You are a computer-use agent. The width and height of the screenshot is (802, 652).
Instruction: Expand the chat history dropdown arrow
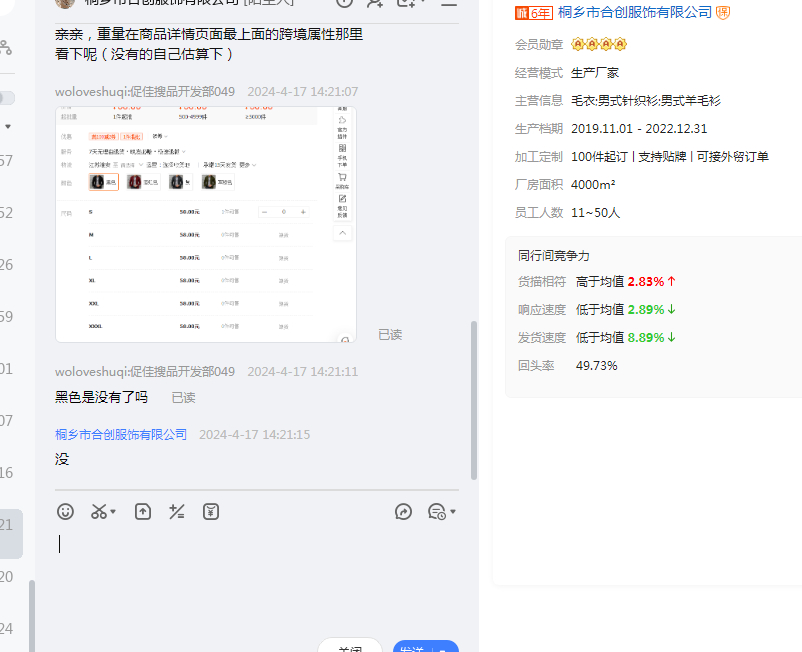click(x=453, y=512)
